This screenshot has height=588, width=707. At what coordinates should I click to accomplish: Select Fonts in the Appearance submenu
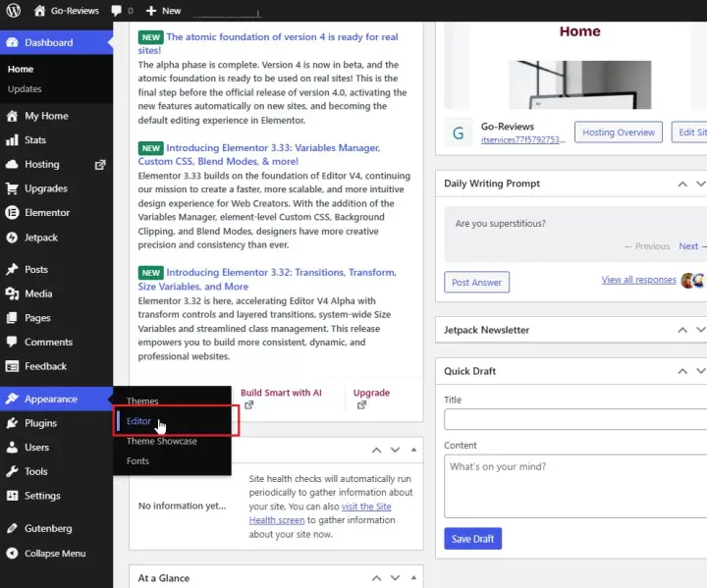tap(137, 460)
